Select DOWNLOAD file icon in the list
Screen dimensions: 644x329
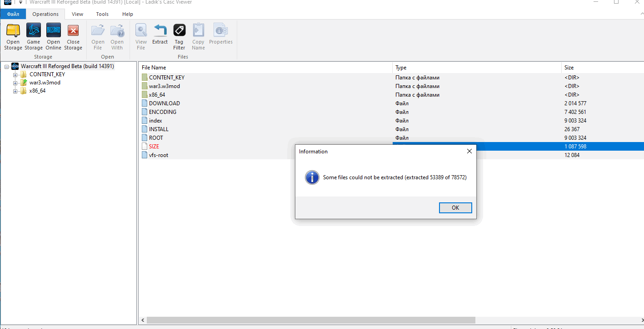coord(145,103)
